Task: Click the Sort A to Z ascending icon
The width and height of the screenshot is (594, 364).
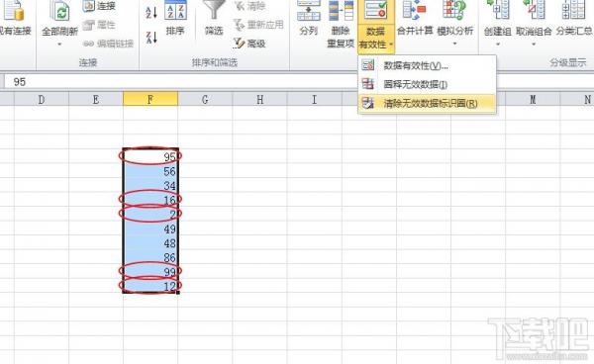Action: pos(151,12)
